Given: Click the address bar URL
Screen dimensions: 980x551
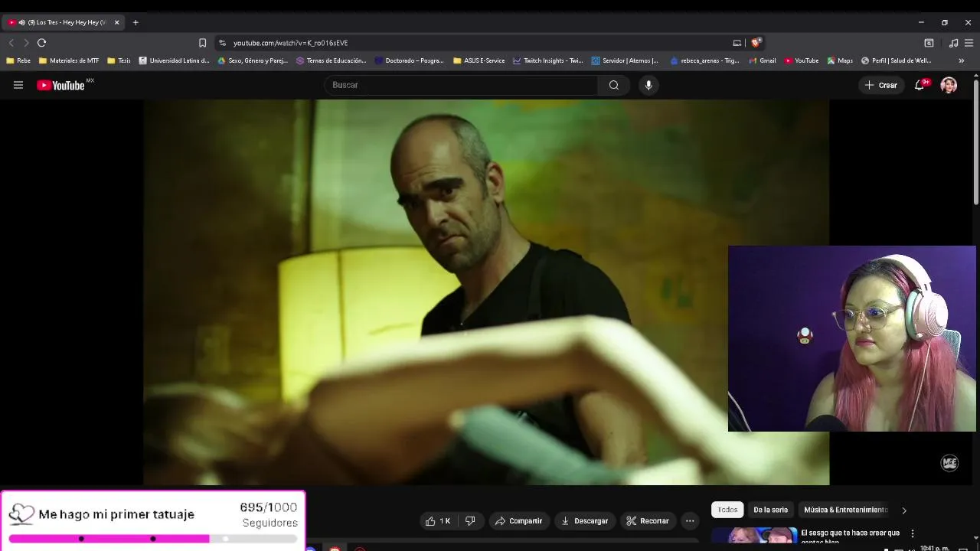Looking at the screenshot, I should point(290,43).
